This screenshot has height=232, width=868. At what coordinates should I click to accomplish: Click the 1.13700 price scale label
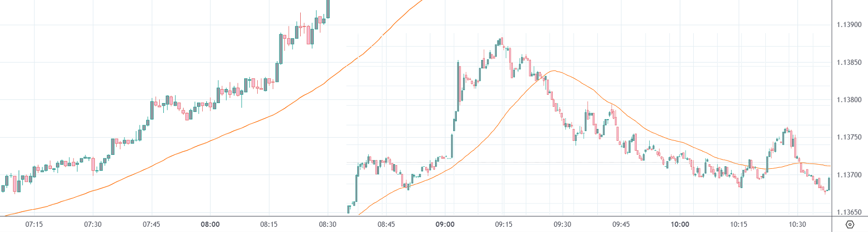[x=849, y=175]
